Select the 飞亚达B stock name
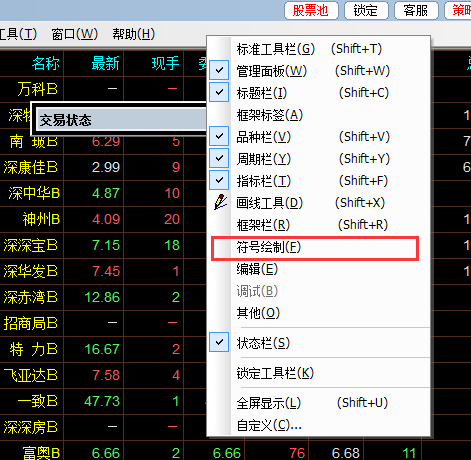 (x=31, y=375)
